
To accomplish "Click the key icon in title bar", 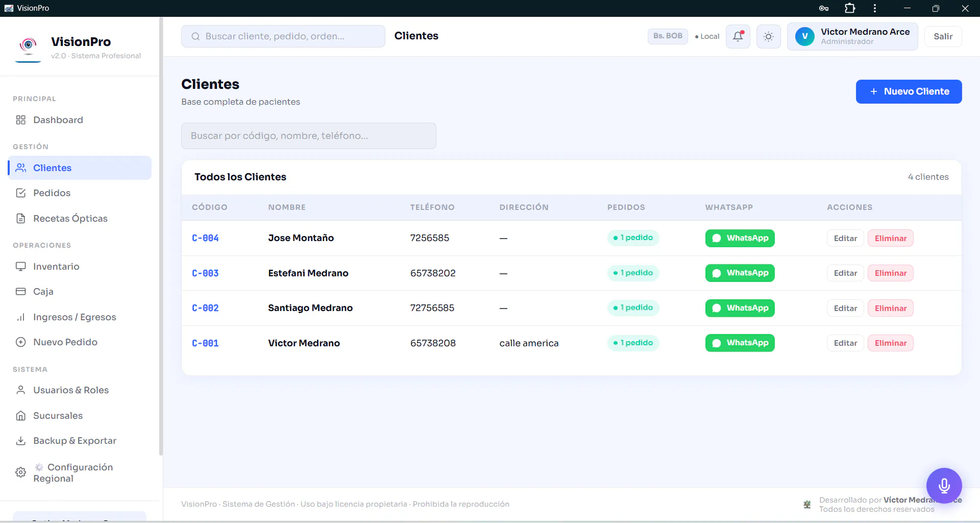I will [823, 8].
